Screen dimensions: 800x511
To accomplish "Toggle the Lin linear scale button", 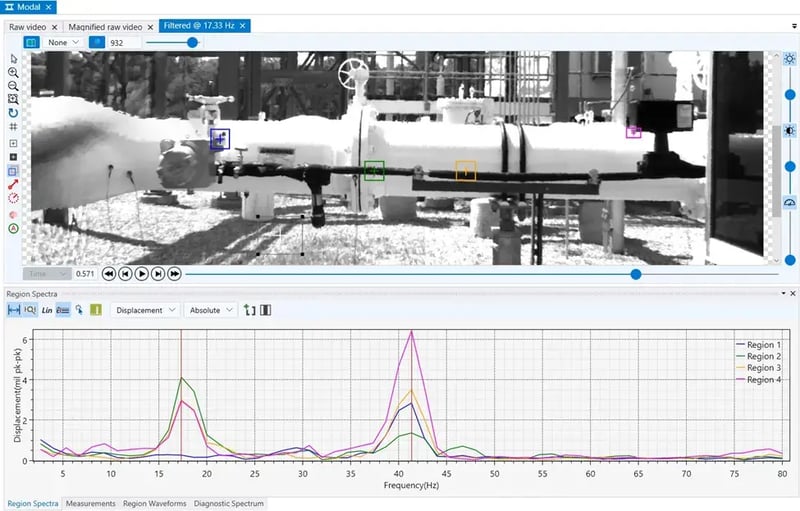I will [46, 310].
